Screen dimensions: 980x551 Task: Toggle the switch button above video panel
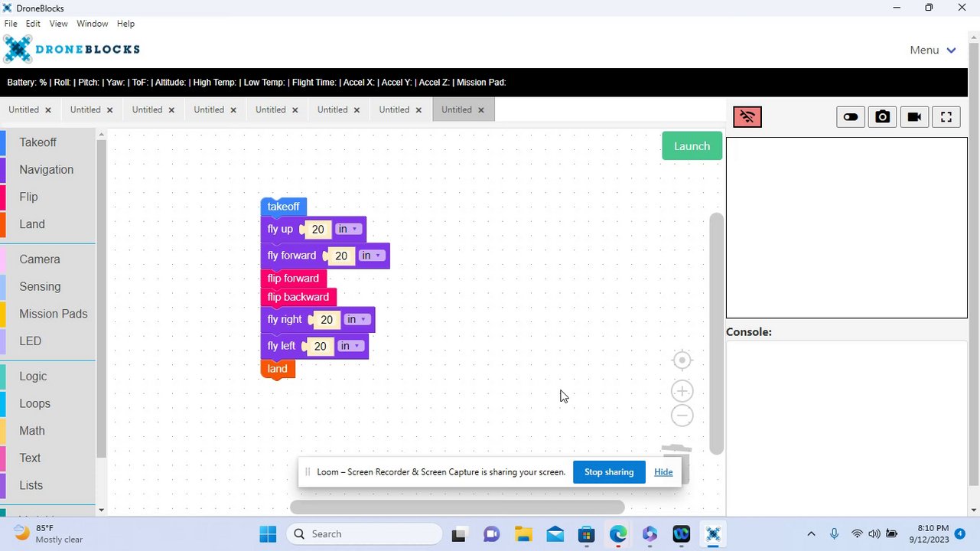[x=850, y=117]
